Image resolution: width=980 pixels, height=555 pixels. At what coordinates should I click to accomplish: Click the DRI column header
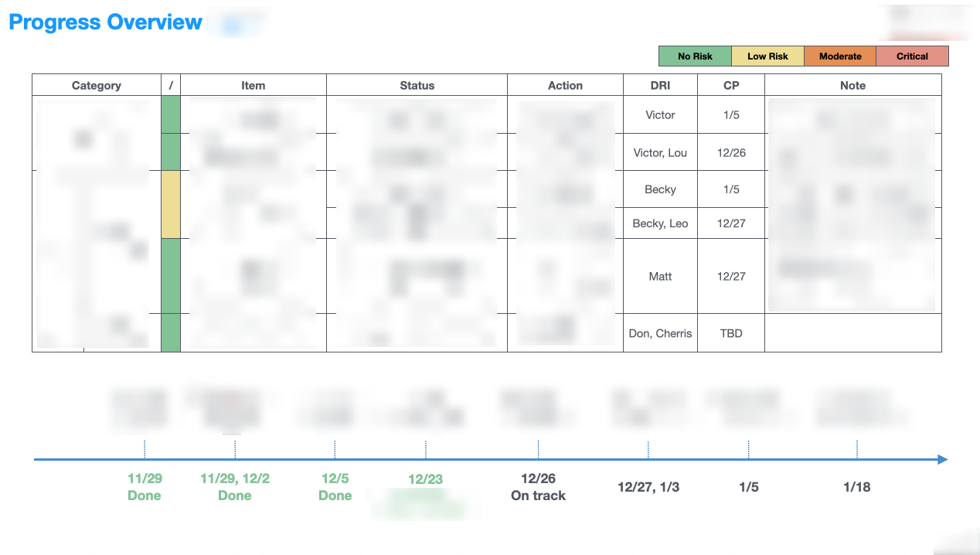[660, 86]
